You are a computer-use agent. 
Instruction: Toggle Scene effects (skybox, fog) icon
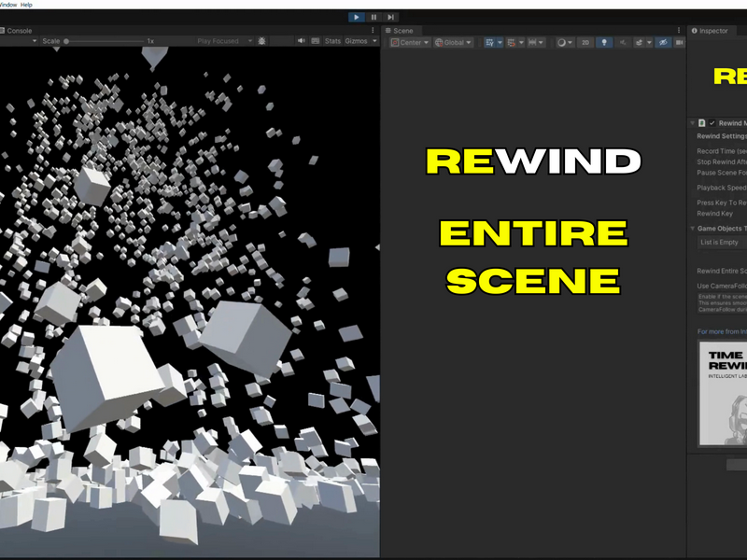[x=639, y=42]
